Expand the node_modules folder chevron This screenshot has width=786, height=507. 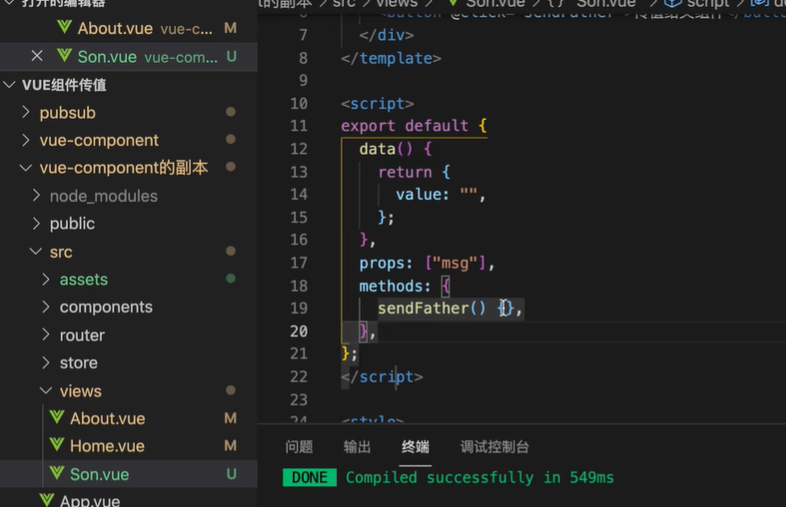(x=36, y=196)
